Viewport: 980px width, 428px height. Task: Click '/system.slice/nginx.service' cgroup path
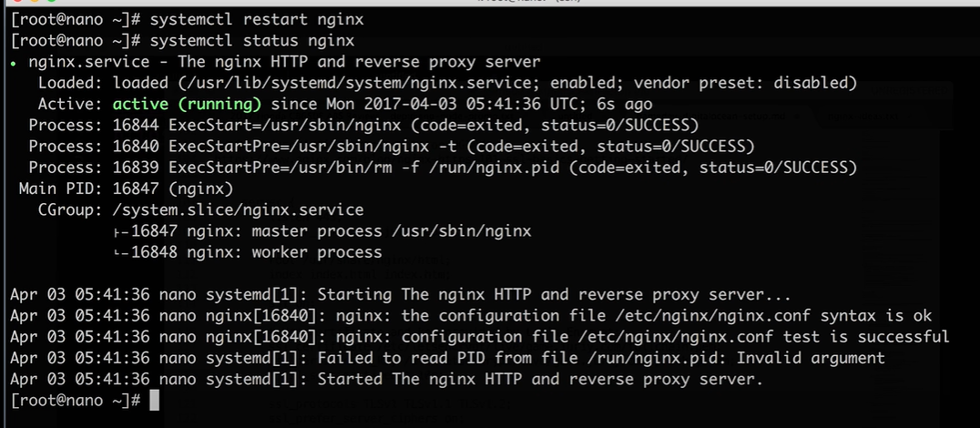pos(238,210)
